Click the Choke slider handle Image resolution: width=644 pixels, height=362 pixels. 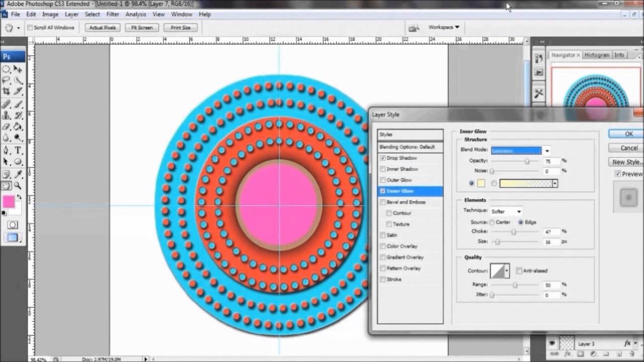pyautogui.click(x=514, y=232)
